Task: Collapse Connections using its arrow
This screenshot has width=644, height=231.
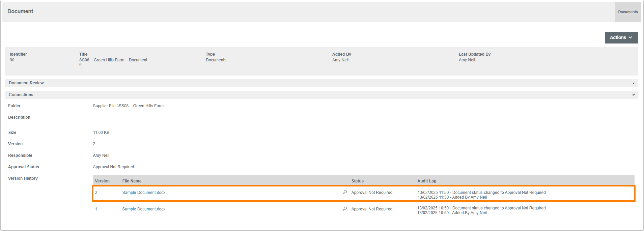Action: coord(633,95)
